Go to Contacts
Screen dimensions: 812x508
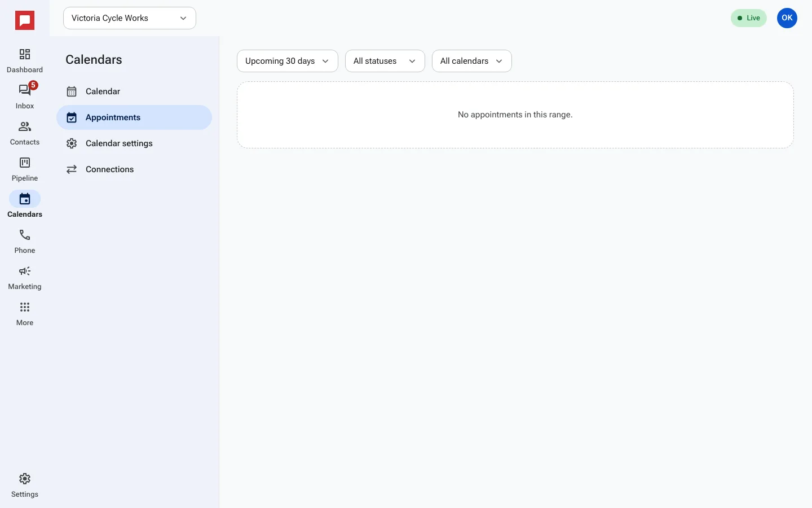[x=25, y=133]
